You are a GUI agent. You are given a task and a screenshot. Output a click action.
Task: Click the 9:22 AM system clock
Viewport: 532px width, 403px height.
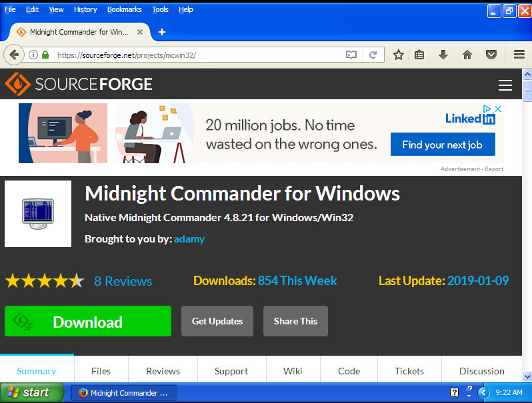[x=509, y=392]
